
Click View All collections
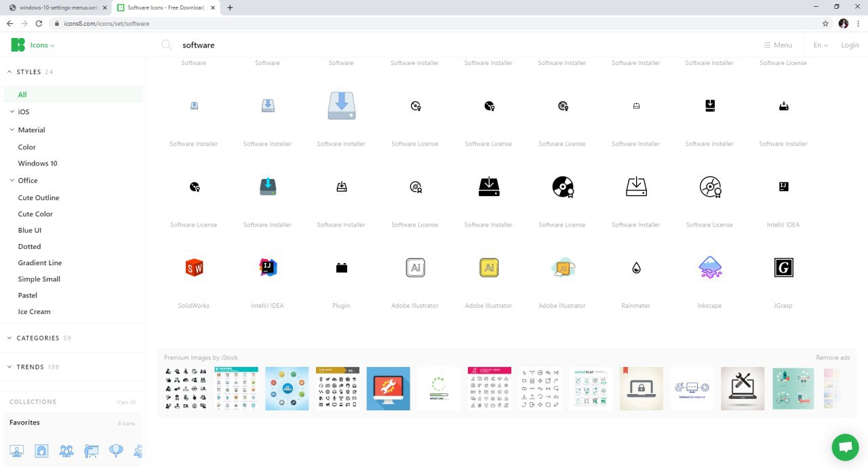coord(126,402)
